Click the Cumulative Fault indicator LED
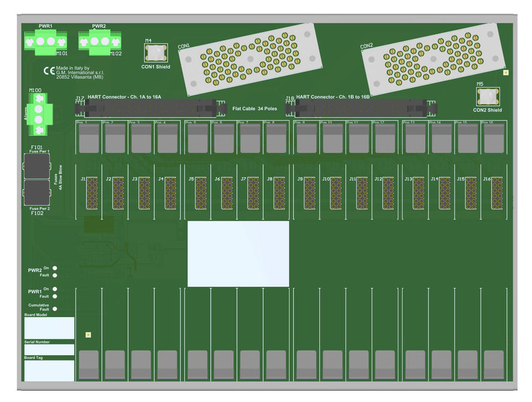This screenshot has width=532, height=402. [x=55, y=308]
